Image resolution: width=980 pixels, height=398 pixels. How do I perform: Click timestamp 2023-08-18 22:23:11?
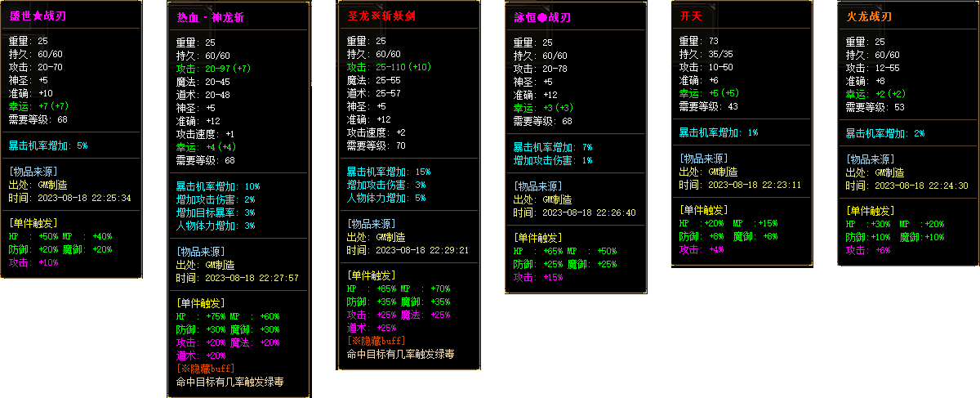[x=755, y=185]
